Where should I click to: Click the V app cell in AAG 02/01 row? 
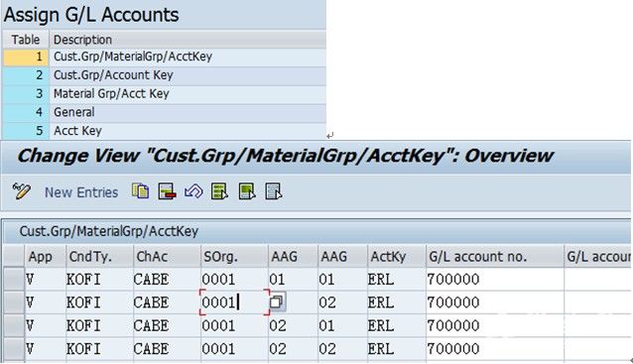[x=45, y=325]
